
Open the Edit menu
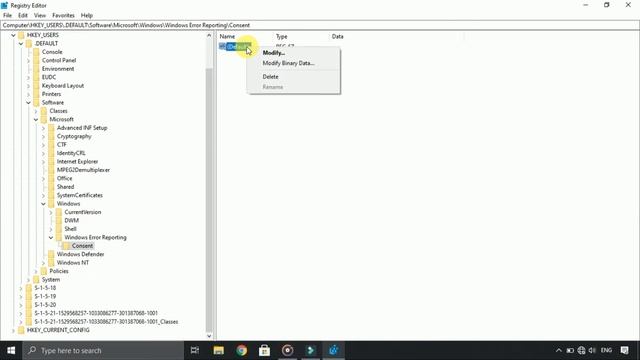coord(23,15)
